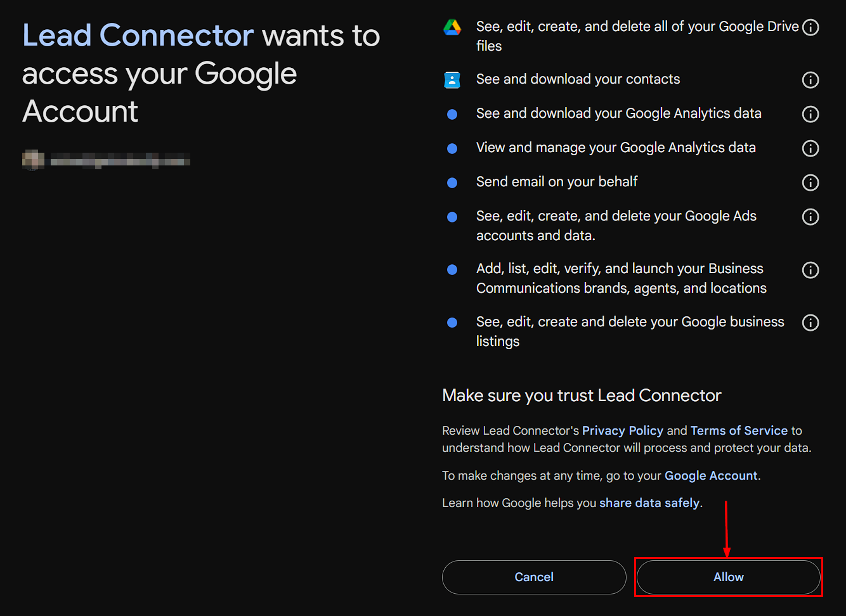Click the share data safely link
The height and width of the screenshot is (616, 846).
[649, 503]
